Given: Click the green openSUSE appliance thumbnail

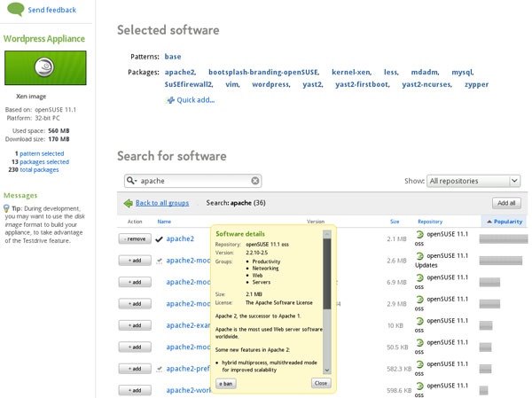Looking at the screenshot, I should pyautogui.click(x=45, y=68).
